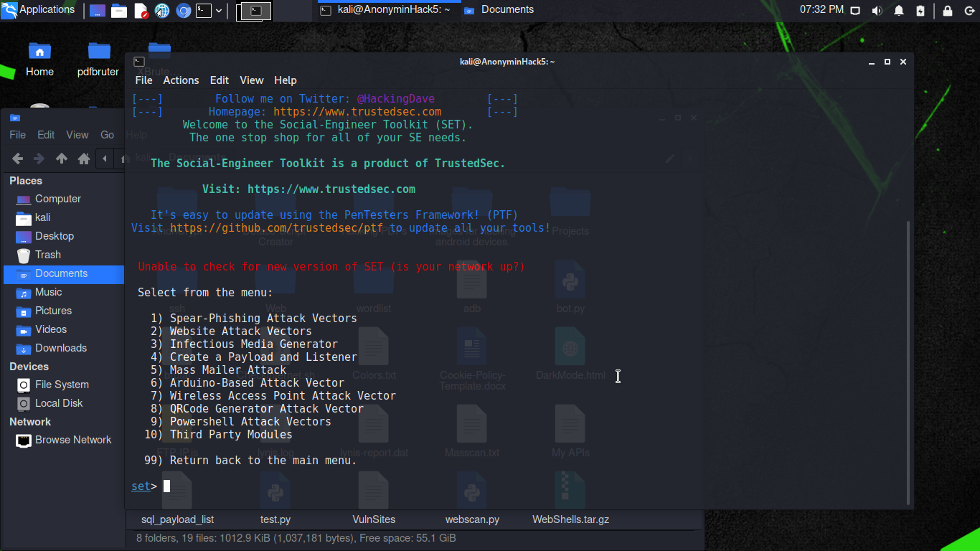980x551 pixels.
Task: Open the pdfbruter desktop folder
Action: [98, 59]
